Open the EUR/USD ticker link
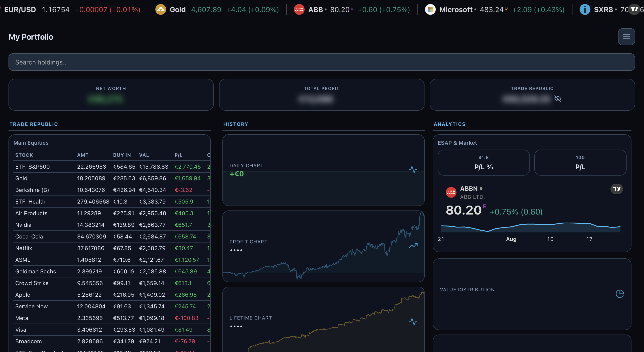644x352 pixels. pyautogui.click(x=20, y=9)
